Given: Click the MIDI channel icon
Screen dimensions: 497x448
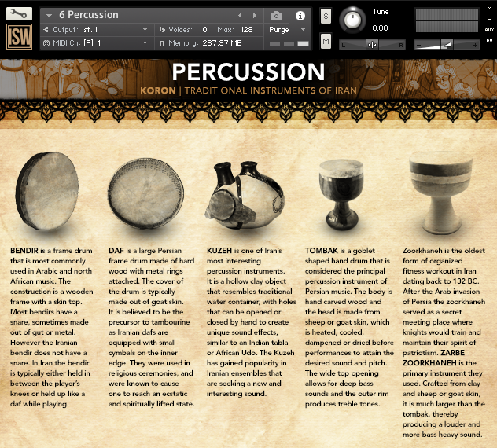Looking at the screenshot, I should point(46,43).
